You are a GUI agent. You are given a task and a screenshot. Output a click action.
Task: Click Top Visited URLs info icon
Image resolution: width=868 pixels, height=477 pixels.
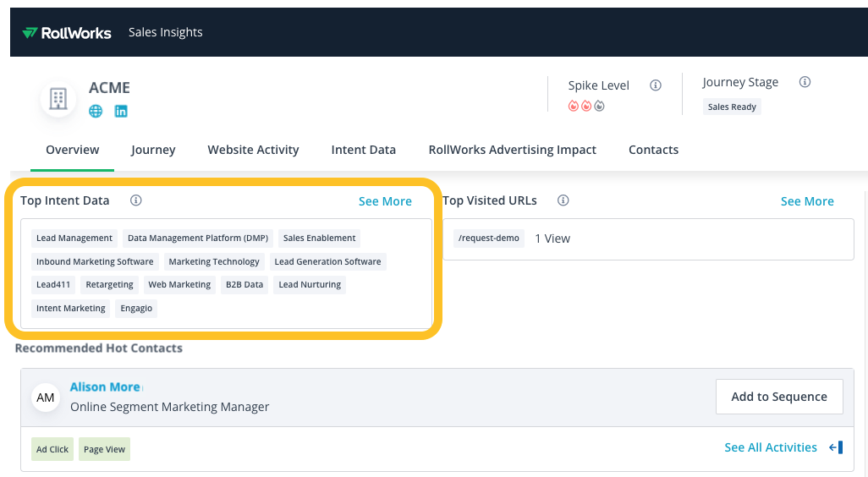pyautogui.click(x=563, y=200)
